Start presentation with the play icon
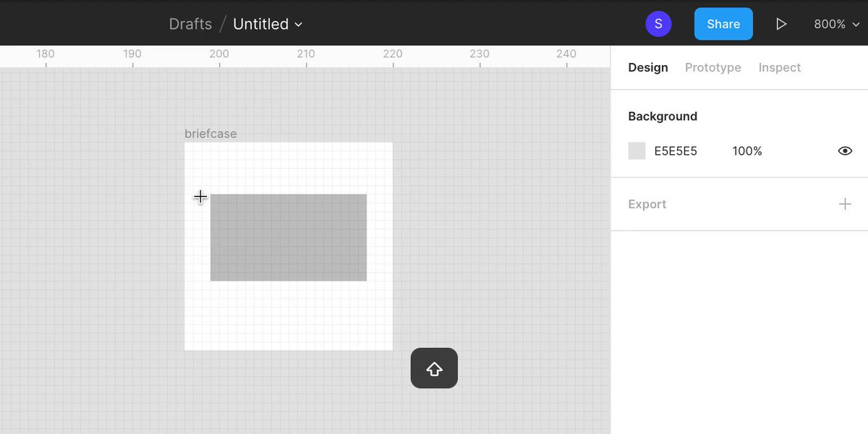Viewport: 868px width, 434px height. 781,24
